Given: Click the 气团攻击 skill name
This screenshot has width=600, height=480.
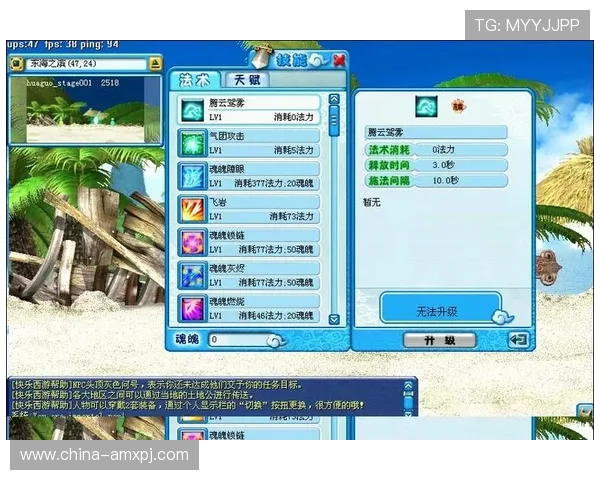Looking at the screenshot, I should 227,136.
